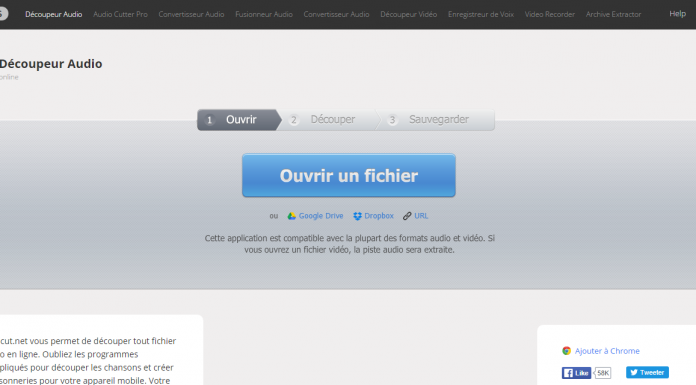Click the URL chain-link icon
696x385 pixels.
(407, 216)
